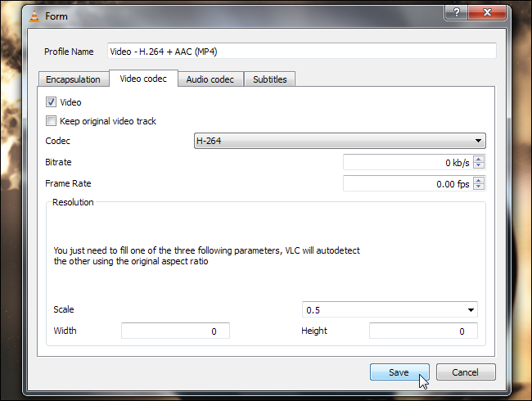Open the Codec H-264 dropdown
532x401 pixels.
(x=340, y=141)
